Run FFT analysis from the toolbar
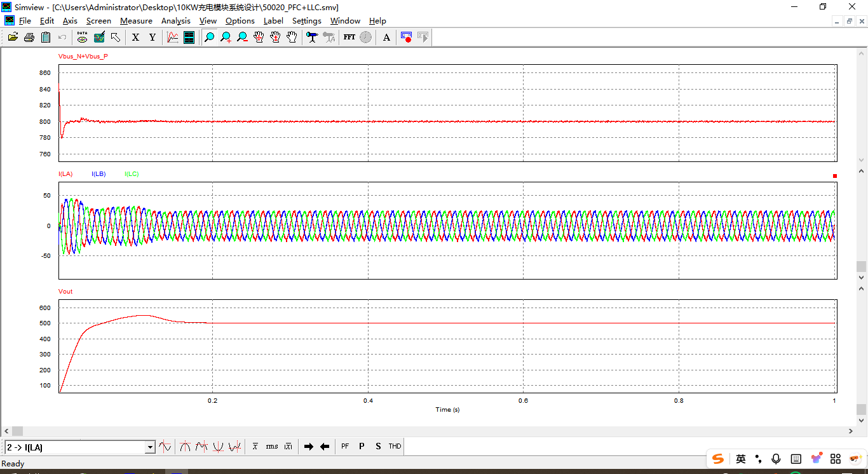 click(x=349, y=37)
